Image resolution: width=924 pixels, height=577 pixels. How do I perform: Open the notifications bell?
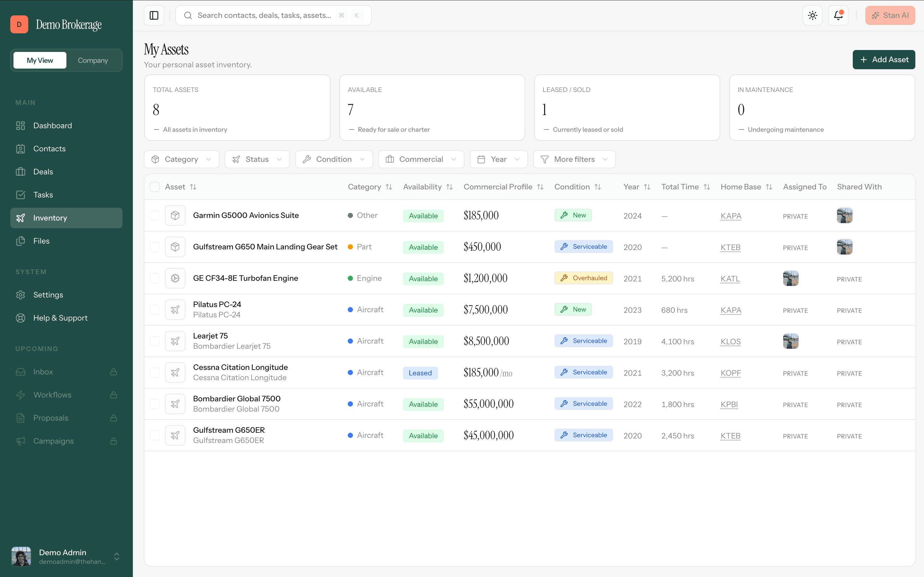click(838, 15)
